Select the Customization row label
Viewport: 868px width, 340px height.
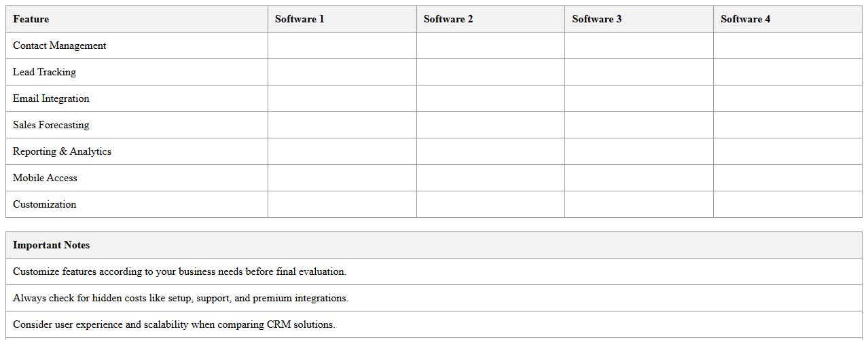pos(45,204)
